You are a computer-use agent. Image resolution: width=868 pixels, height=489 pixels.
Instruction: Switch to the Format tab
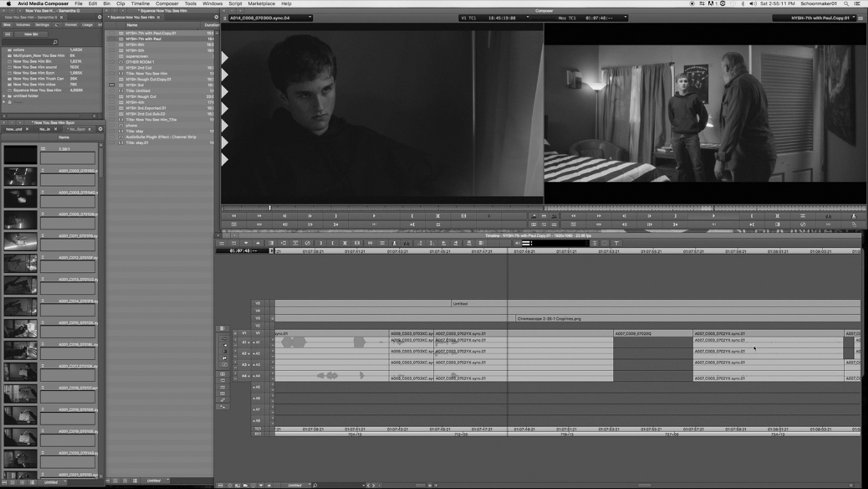tap(70, 25)
